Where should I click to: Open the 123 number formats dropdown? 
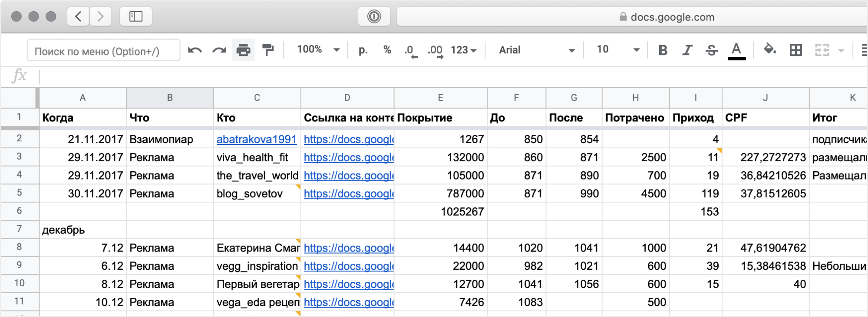click(464, 50)
